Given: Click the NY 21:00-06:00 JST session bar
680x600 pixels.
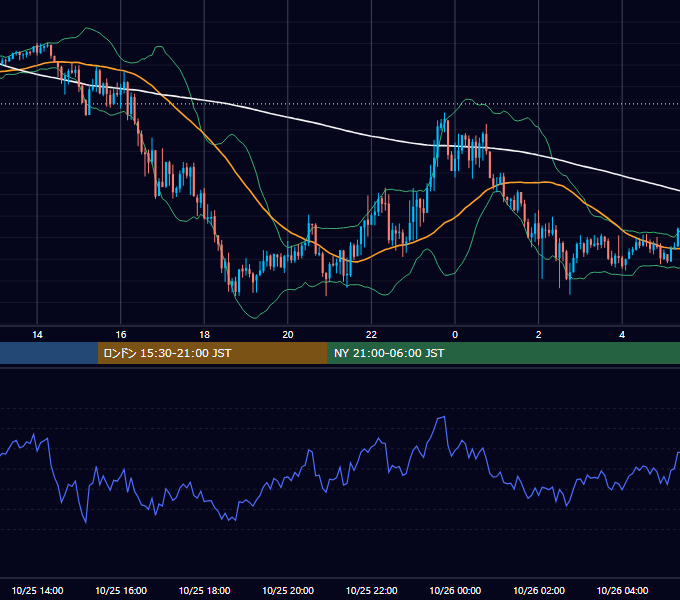Looking at the screenshot, I should (503, 353).
